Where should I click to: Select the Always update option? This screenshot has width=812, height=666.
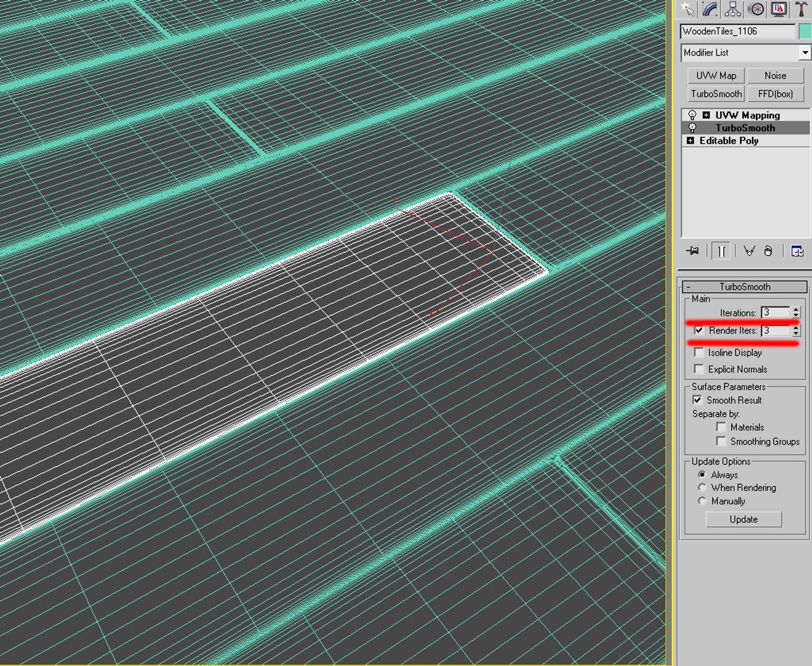click(702, 475)
